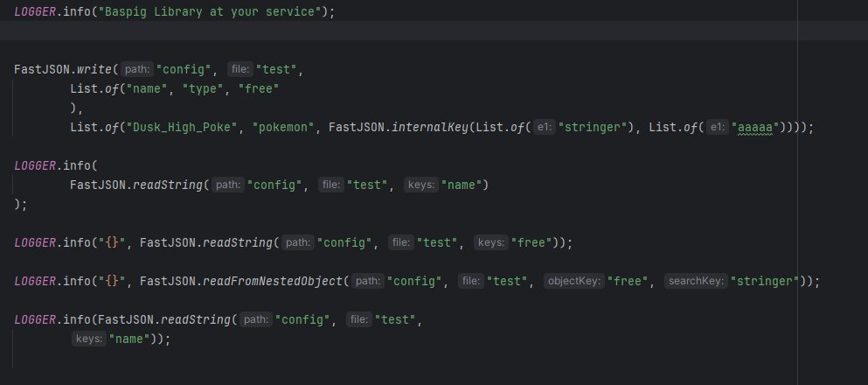This screenshot has width=868, height=385.
Task: Click "test" on the FastJSON.write line
Action: tap(277, 70)
